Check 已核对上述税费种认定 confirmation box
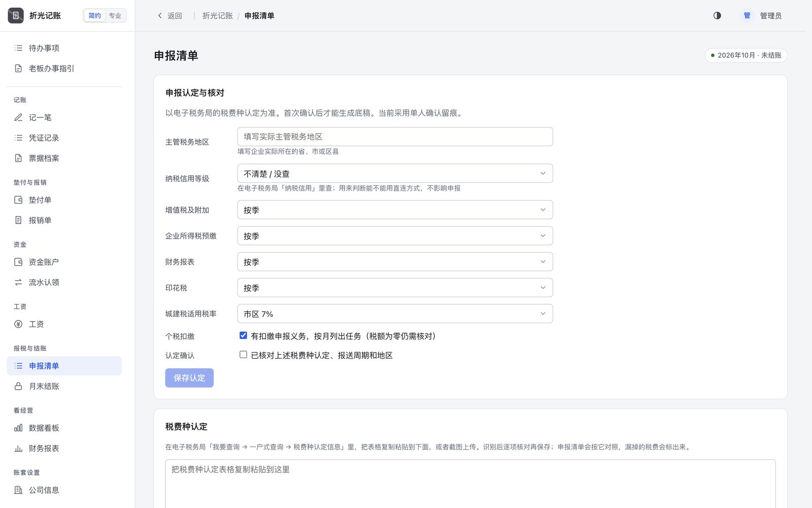Viewport: 812px width, 508px height. point(243,355)
